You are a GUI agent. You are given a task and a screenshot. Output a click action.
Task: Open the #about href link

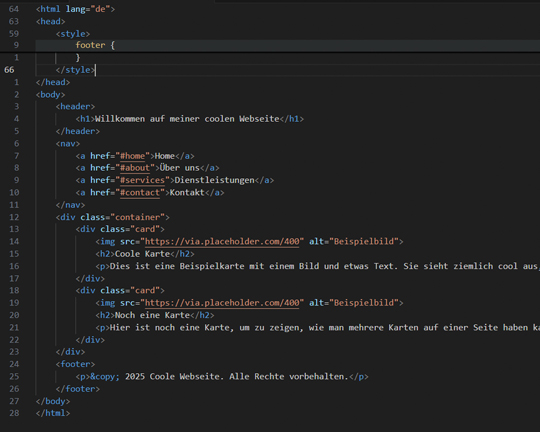(135, 168)
